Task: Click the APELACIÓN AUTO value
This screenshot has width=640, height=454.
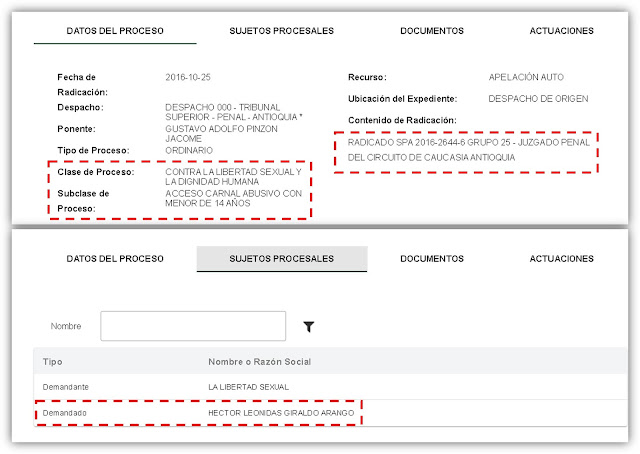Action: point(526,77)
